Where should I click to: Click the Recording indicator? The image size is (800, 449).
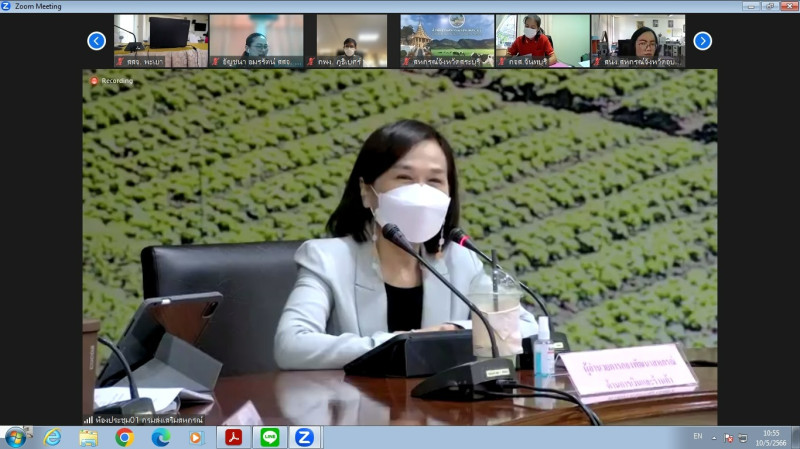[112, 80]
